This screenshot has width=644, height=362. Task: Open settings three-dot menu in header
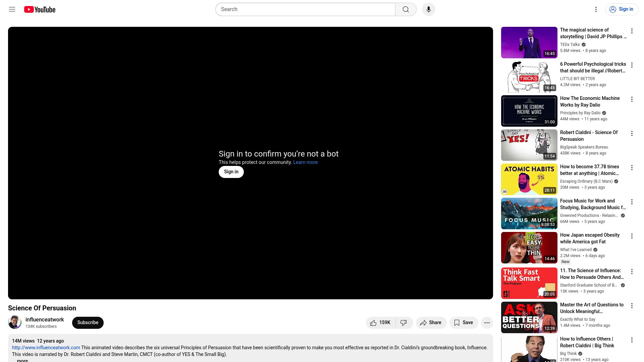coord(596,9)
